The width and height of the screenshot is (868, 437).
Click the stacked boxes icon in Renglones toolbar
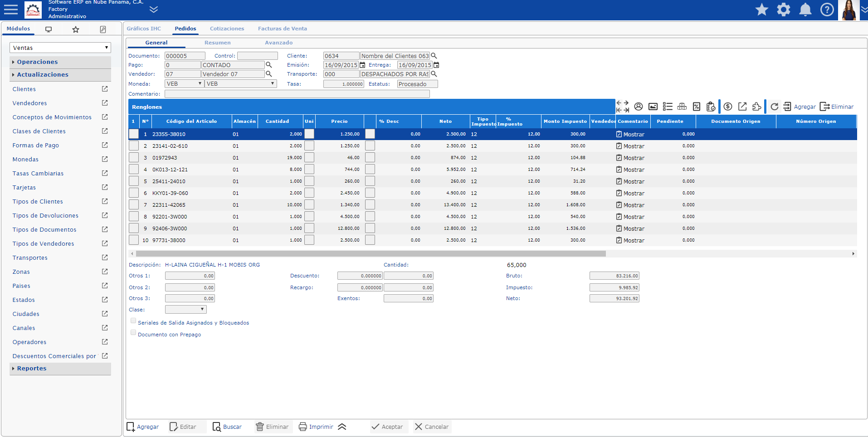[682, 107]
